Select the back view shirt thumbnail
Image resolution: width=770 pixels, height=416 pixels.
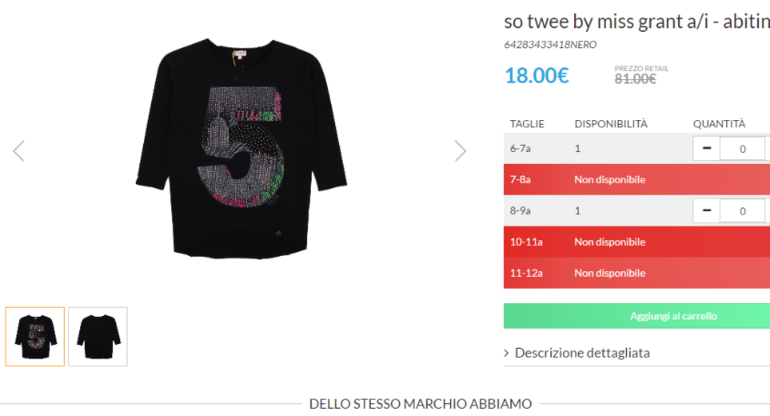tap(98, 336)
